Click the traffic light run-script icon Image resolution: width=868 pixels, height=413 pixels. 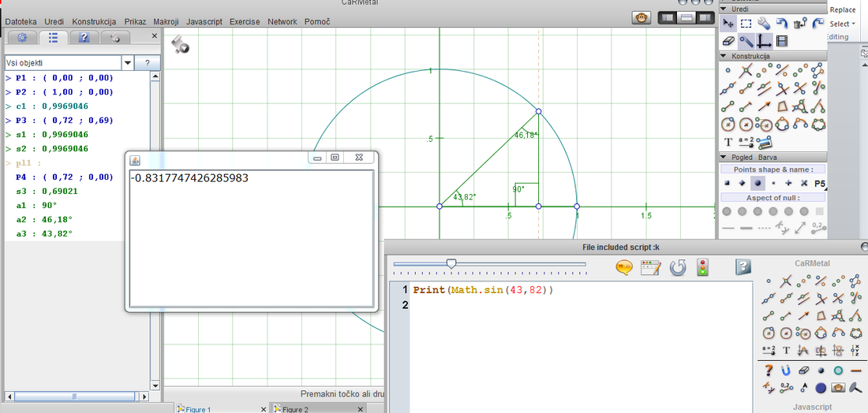[702, 268]
